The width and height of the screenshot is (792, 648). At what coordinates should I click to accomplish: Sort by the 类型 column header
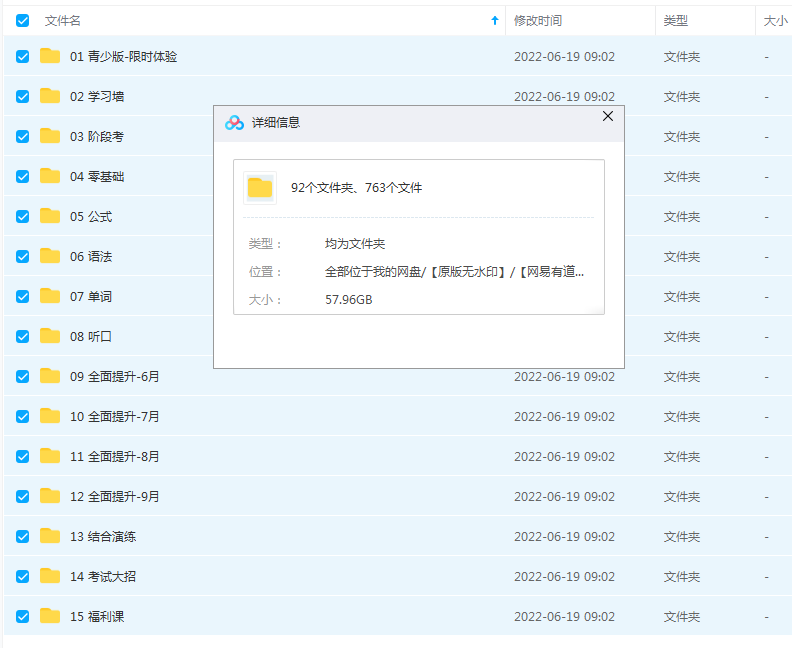676,21
